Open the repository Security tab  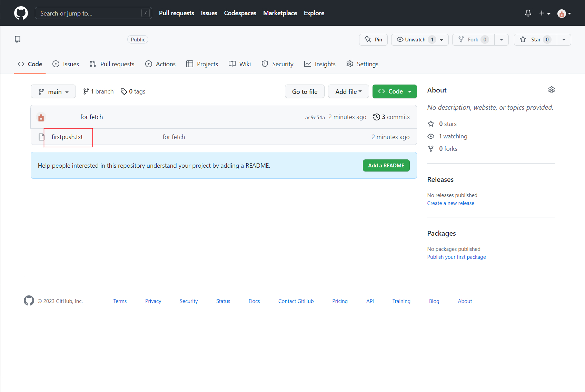pos(277,64)
